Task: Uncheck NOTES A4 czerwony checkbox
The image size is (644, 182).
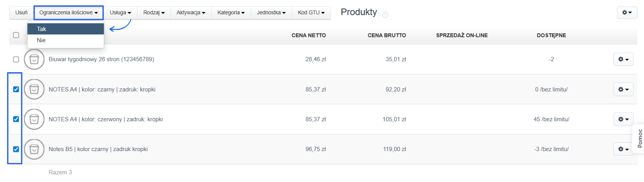Action: tap(16, 119)
